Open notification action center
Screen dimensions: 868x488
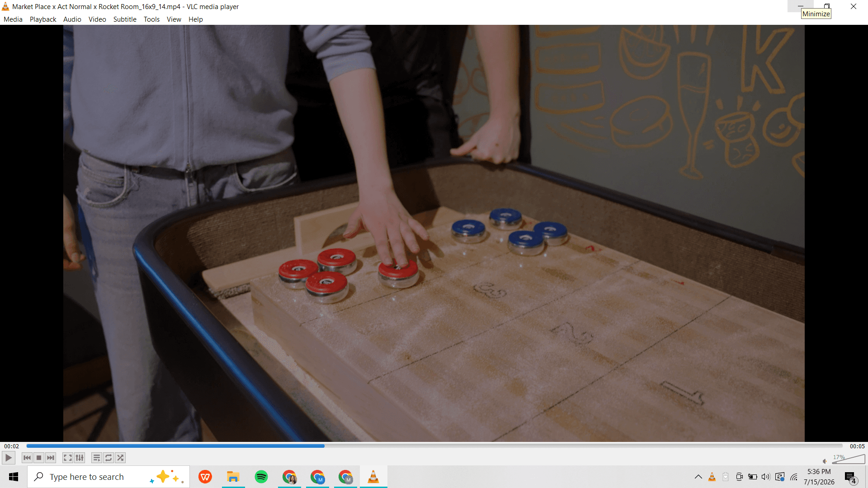(850, 477)
